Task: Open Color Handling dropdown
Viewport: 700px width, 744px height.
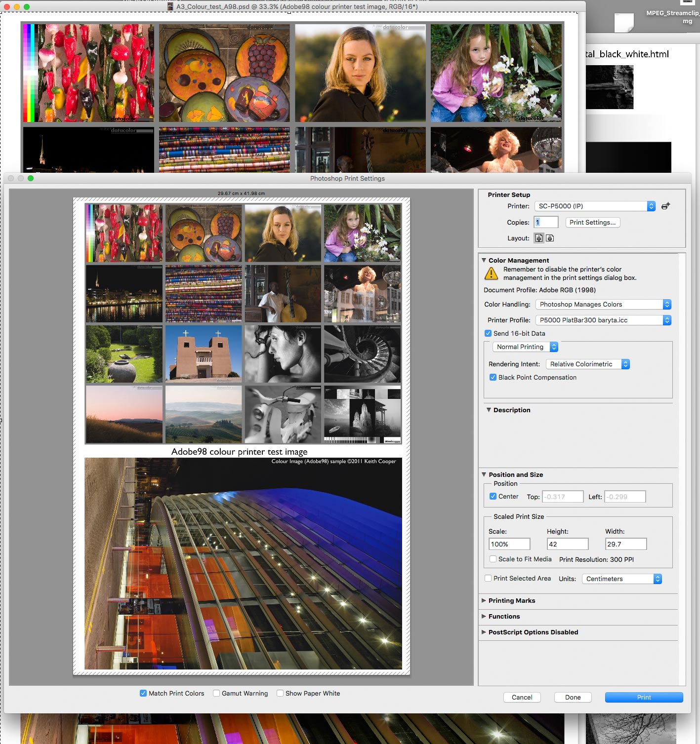Action: click(603, 304)
